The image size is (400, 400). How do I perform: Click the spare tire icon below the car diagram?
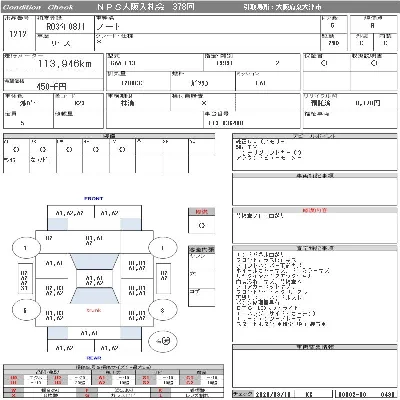point(163,341)
